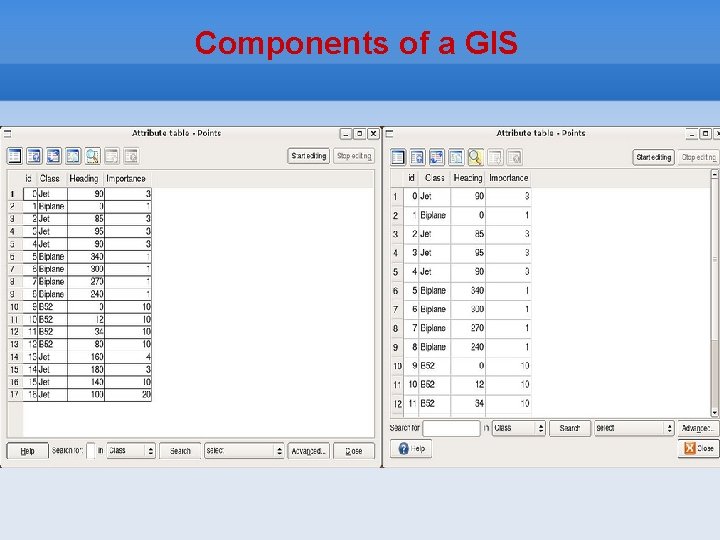This screenshot has width=720, height=540.
Task: Click scrollbar up arrow in right table
Action: click(714, 174)
